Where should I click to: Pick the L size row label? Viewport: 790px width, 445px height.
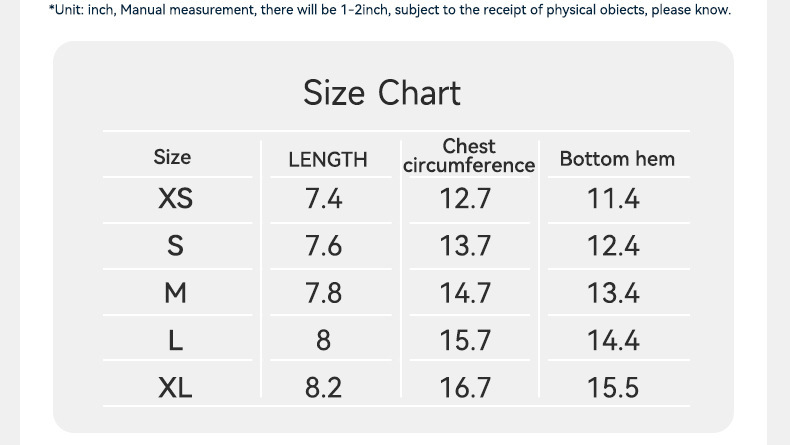click(x=175, y=340)
